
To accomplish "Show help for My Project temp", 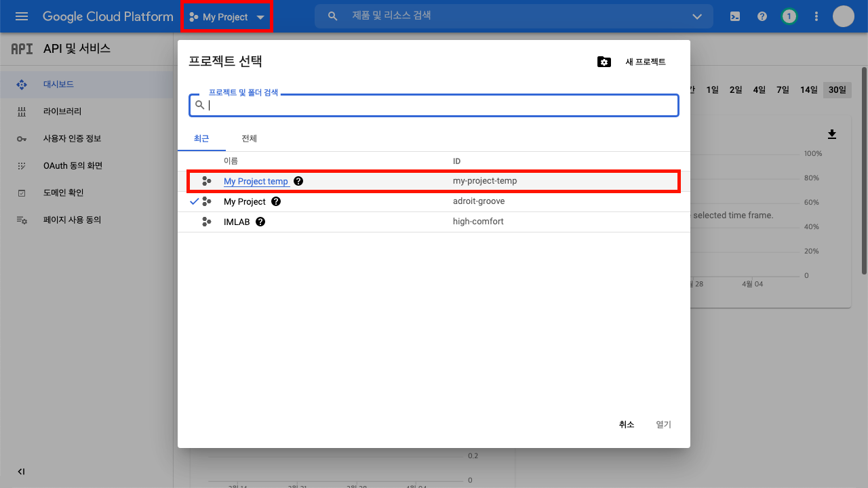I will (298, 181).
